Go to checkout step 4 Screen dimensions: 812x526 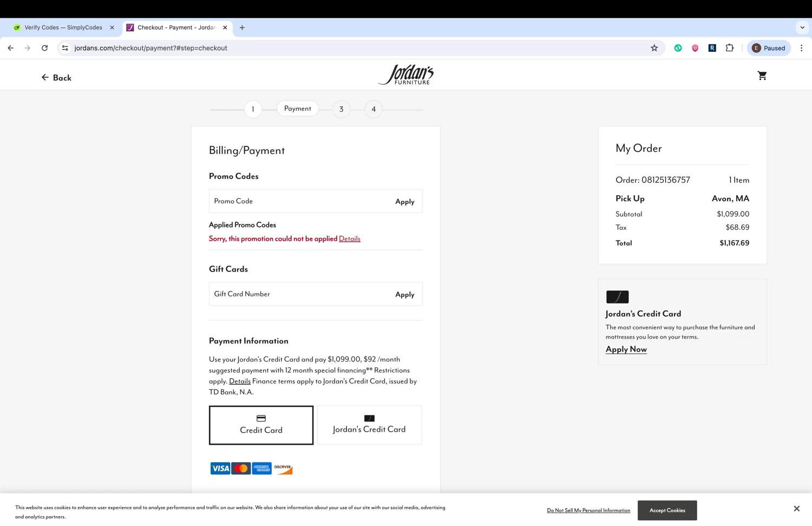pyautogui.click(x=374, y=109)
